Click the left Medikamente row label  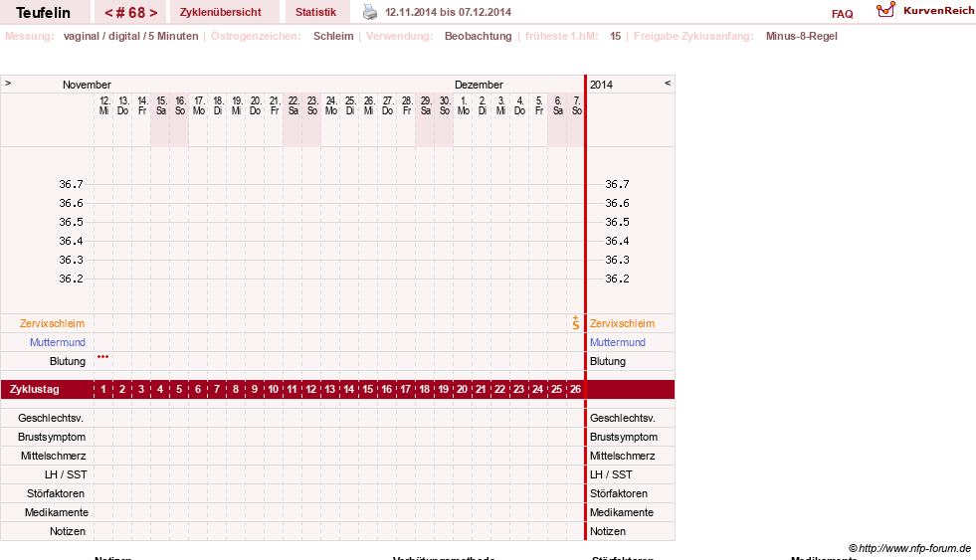coord(56,512)
